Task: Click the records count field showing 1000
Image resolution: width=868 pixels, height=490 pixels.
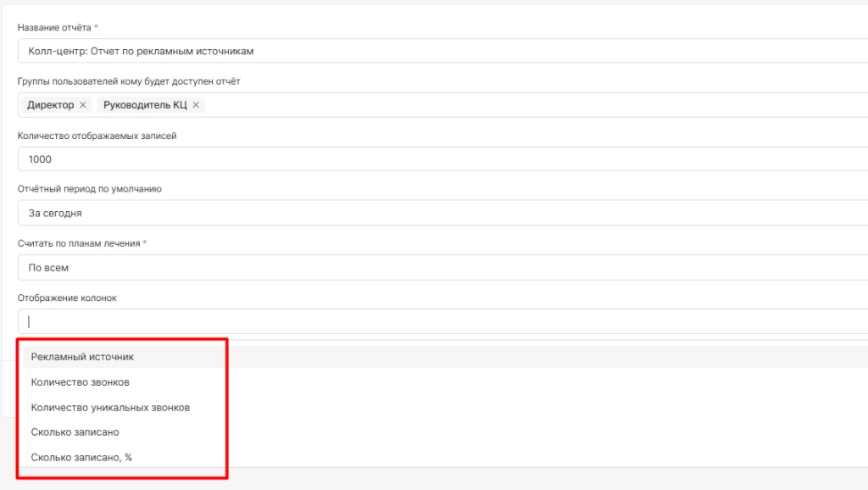Action: 424,159
